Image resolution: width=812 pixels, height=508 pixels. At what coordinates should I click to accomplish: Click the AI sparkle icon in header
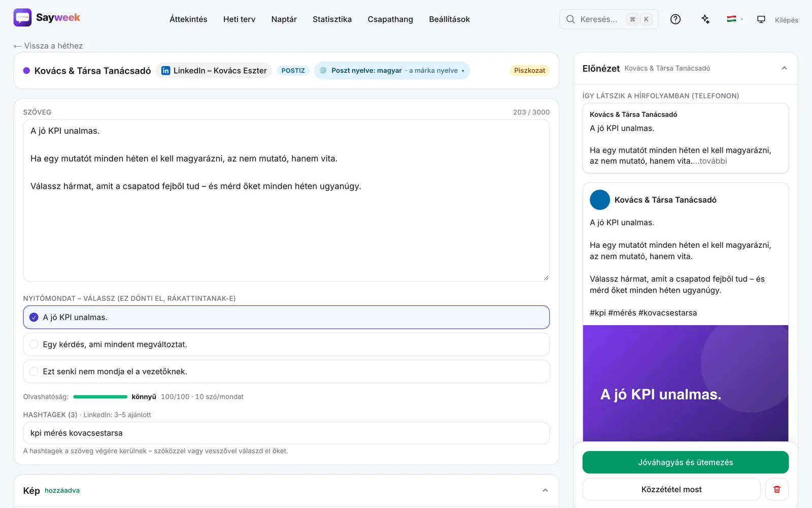[x=705, y=19]
